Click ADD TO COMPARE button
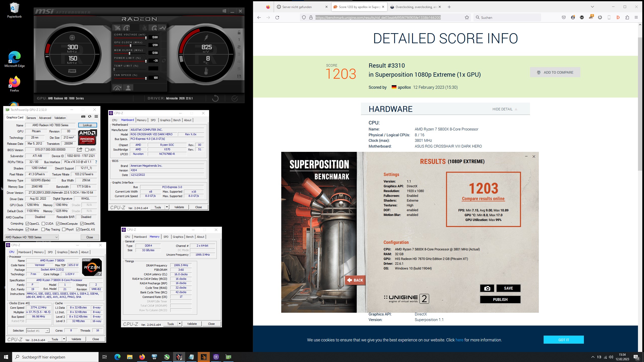This screenshot has width=644, height=362. pos(555,72)
